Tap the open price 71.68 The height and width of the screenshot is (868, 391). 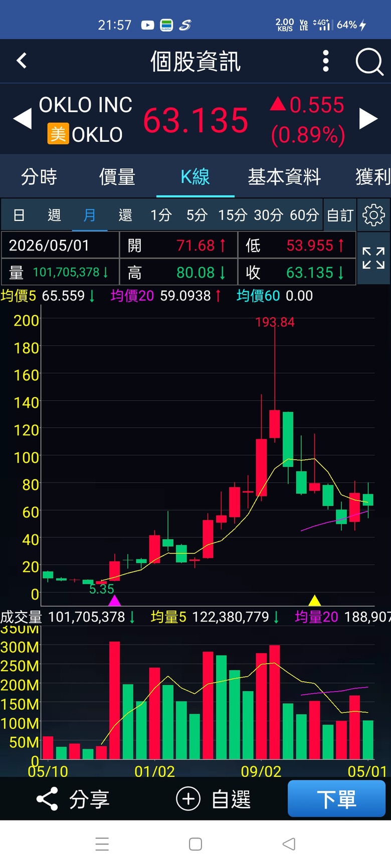click(195, 245)
